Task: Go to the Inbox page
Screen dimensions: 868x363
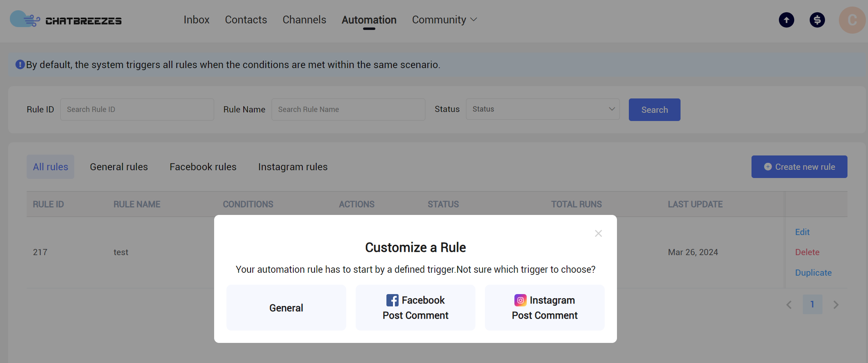Action: tap(196, 20)
